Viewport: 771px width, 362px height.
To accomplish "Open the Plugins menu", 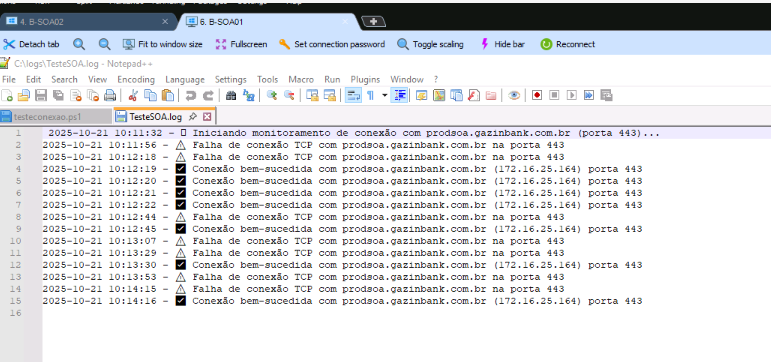I will (x=365, y=79).
